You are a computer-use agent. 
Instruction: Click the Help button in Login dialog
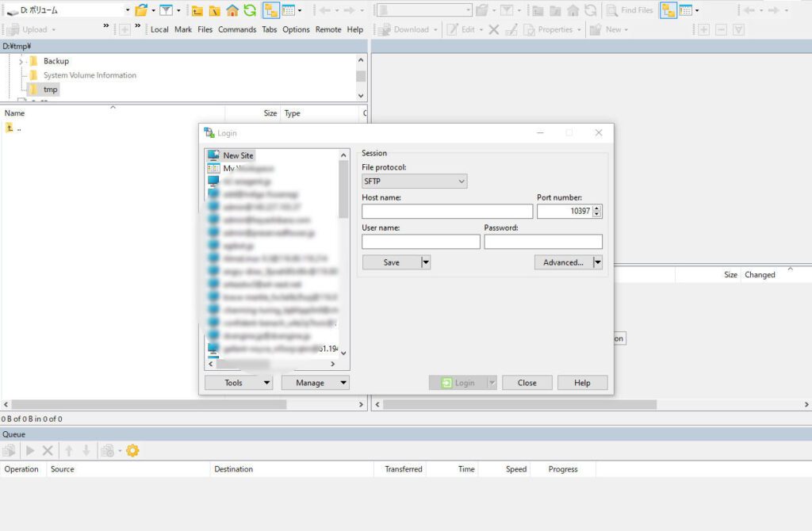point(582,383)
